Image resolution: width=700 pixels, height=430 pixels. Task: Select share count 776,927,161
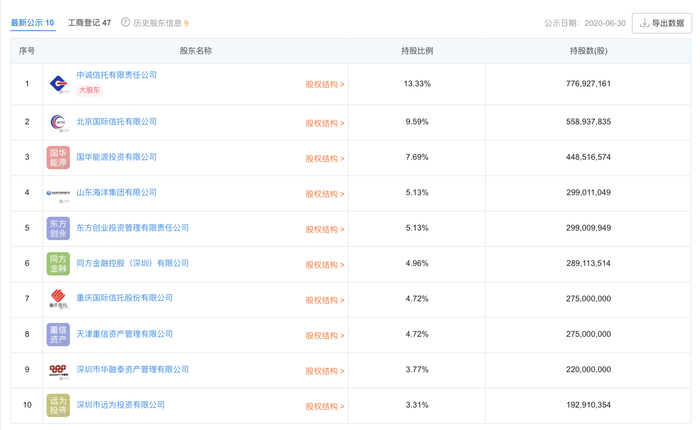[x=588, y=83]
